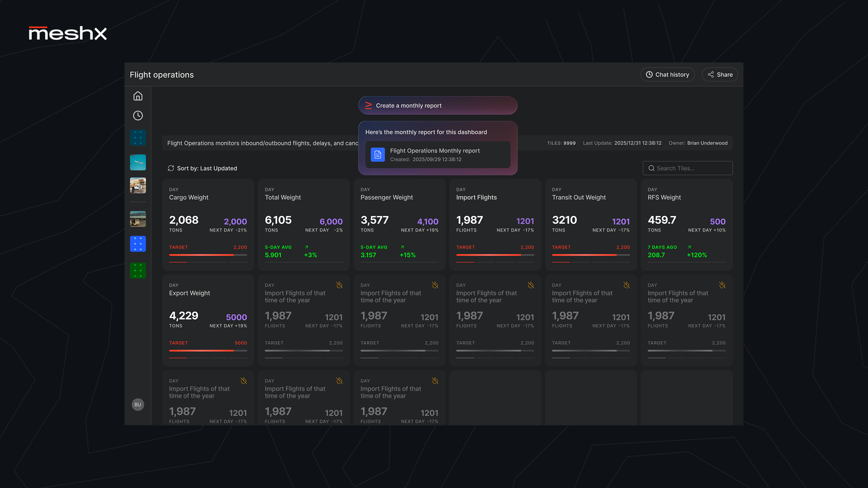This screenshot has width=868, height=488.
Task: Open the runway truck thumbnail in sidebar
Action: pyautogui.click(x=138, y=219)
